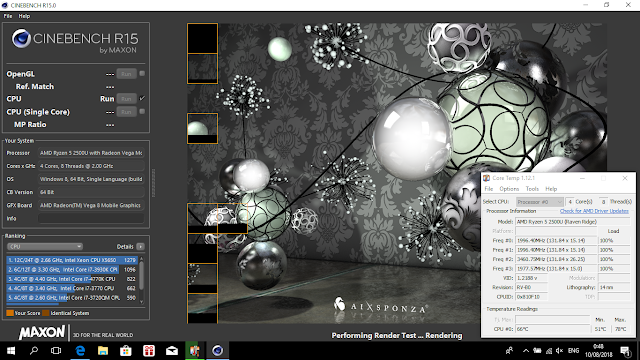Screen dimensions: 640x360
Task: Open the File menu in Cinebench
Action: click(x=8, y=16)
